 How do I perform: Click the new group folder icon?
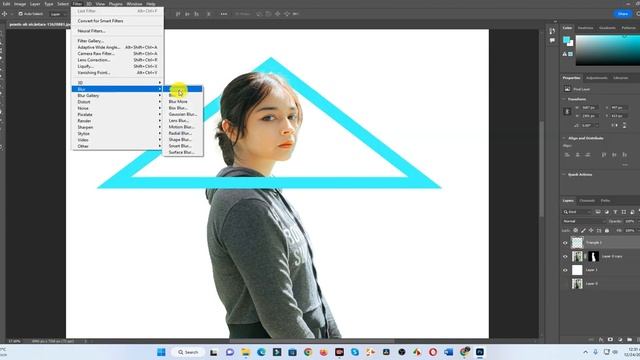click(x=629, y=340)
